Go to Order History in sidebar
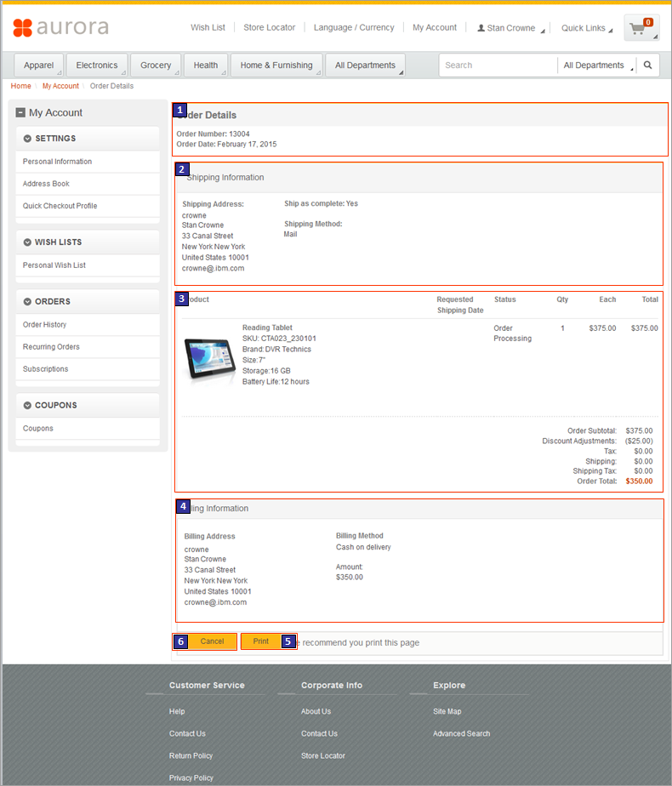The width and height of the screenshot is (672, 786). 44,325
